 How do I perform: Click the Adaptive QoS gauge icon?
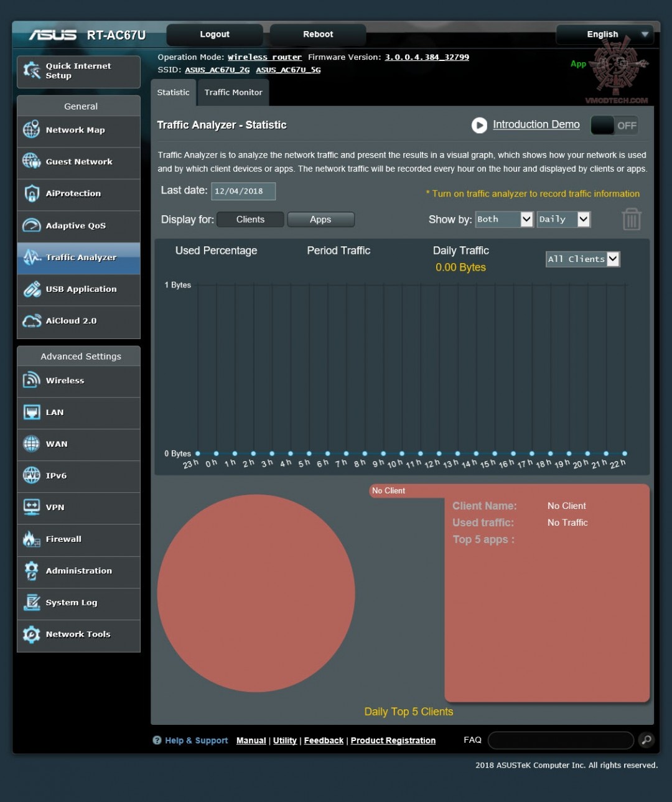[x=32, y=225]
